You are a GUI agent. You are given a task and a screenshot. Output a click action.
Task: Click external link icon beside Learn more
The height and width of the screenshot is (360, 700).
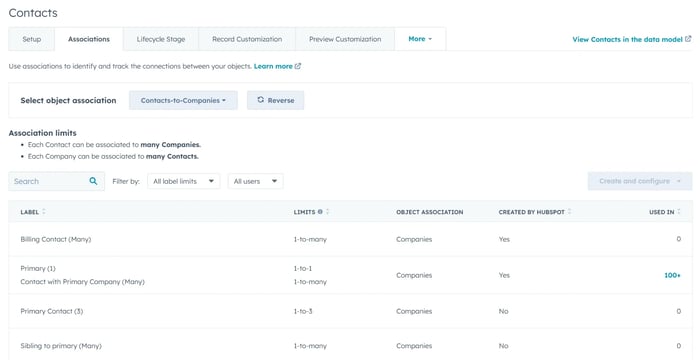pos(298,66)
